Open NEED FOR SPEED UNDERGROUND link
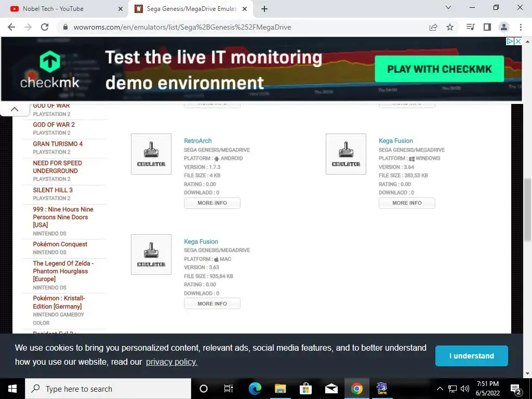532x399 pixels. coord(57,167)
